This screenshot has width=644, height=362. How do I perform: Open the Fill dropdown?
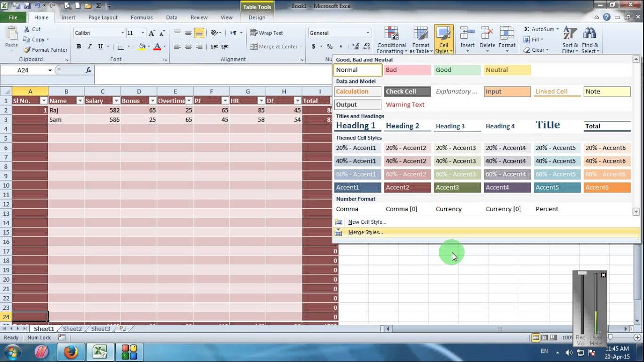pyautogui.click(x=534, y=40)
